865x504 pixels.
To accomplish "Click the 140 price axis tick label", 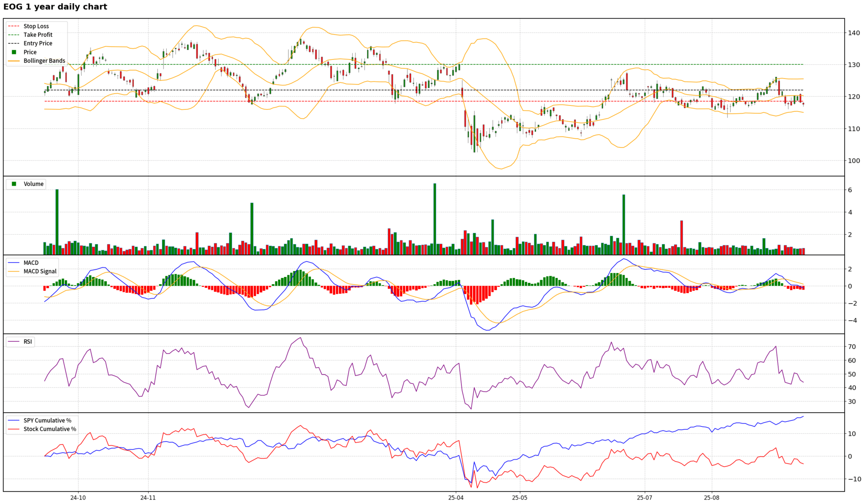I will pos(854,33).
